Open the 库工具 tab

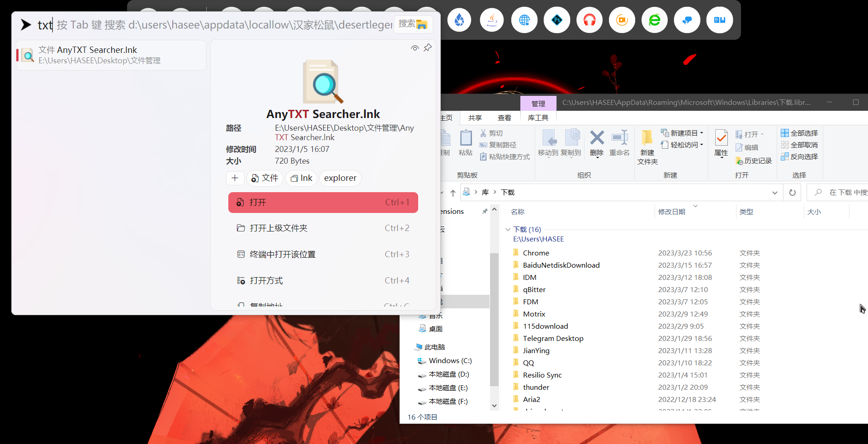538,118
